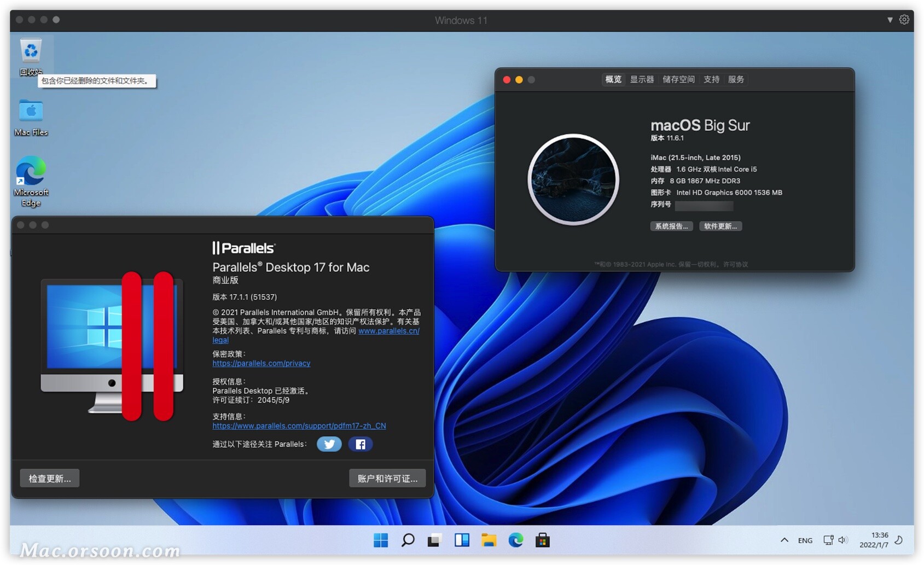This screenshot has height=565, width=924.
Task: Switch to the 储存空间 tab
Action: (679, 79)
